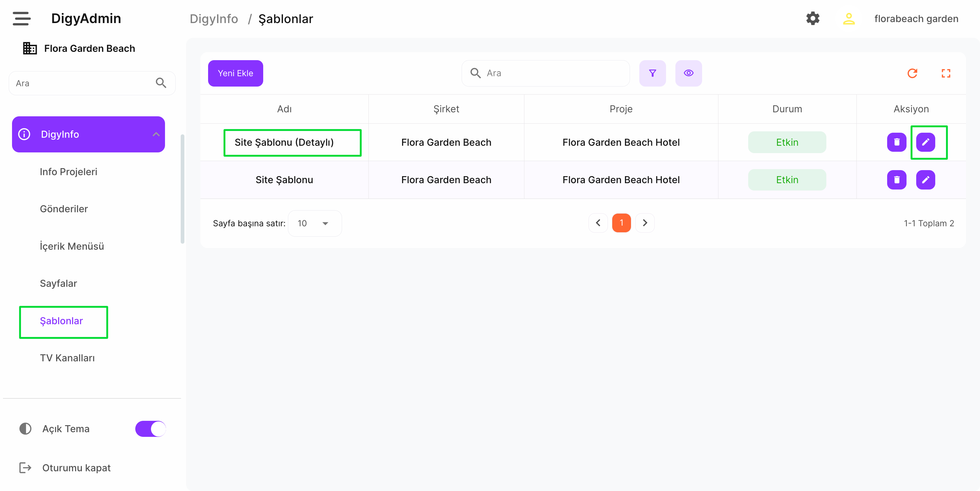Go to next page arrow
The width and height of the screenshot is (980, 491).
645,223
